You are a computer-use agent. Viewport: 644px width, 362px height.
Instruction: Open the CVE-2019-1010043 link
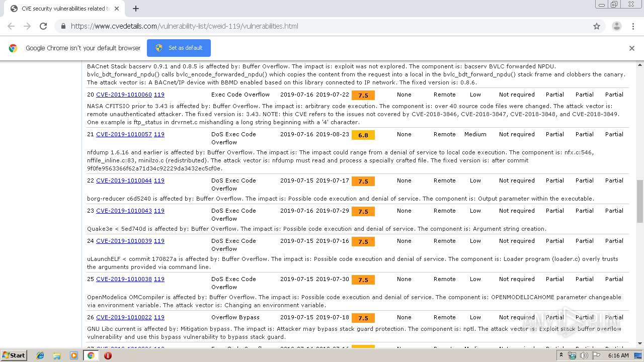(x=124, y=211)
